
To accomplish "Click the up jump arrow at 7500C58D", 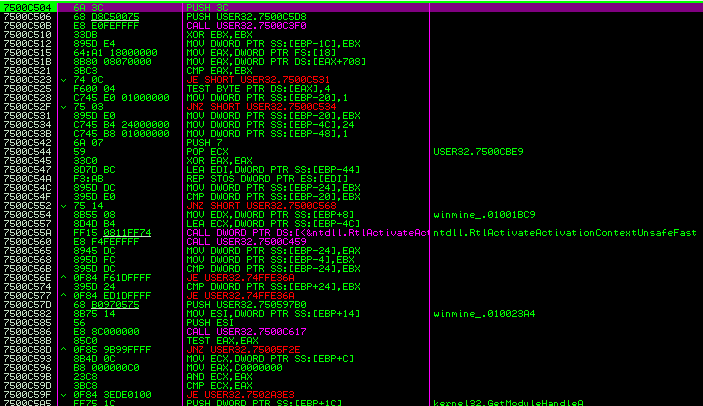I will pyautogui.click(x=64, y=349).
